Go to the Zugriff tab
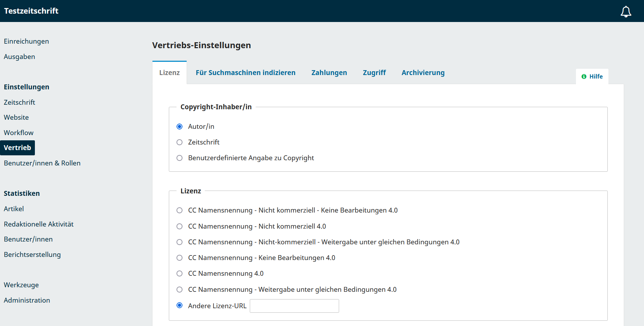Screen dimensions: 644x326 (374, 73)
